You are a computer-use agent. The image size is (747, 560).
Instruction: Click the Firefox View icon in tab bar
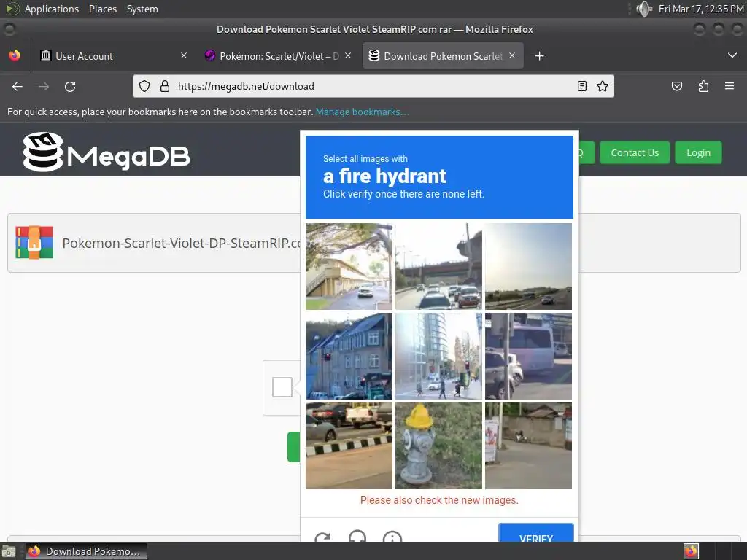(15, 55)
